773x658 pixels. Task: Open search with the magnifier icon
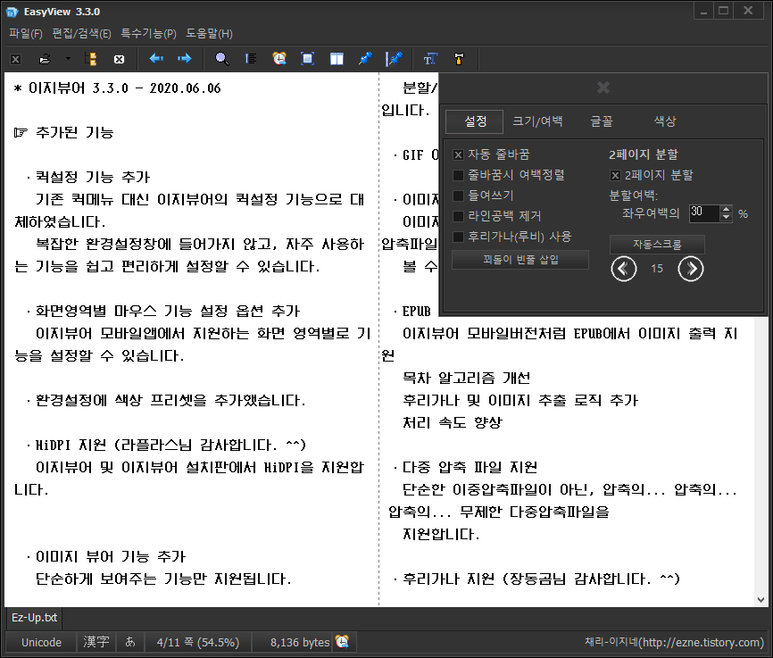(222, 59)
